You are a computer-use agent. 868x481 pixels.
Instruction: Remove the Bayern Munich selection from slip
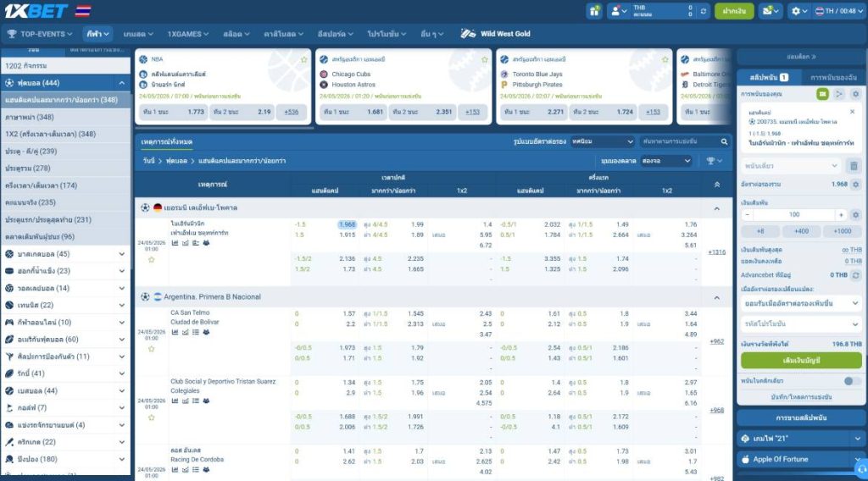(x=853, y=112)
